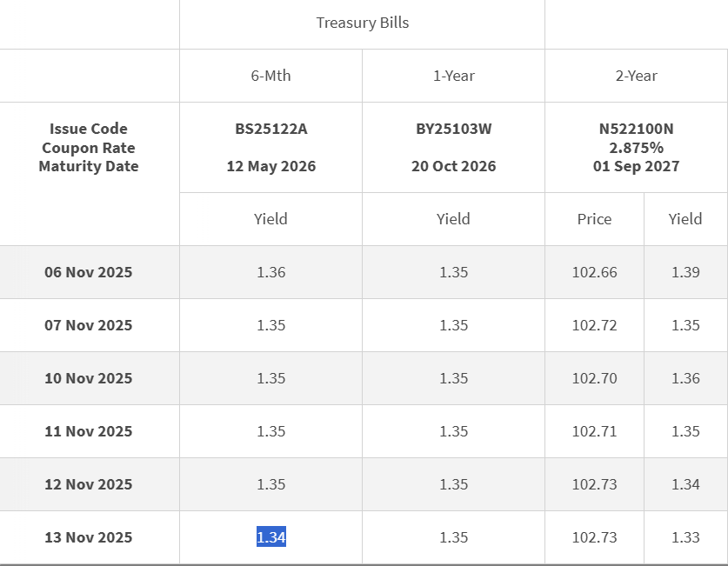
Task: Select the issue code BY25103W
Action: click(x=453, y=130)
